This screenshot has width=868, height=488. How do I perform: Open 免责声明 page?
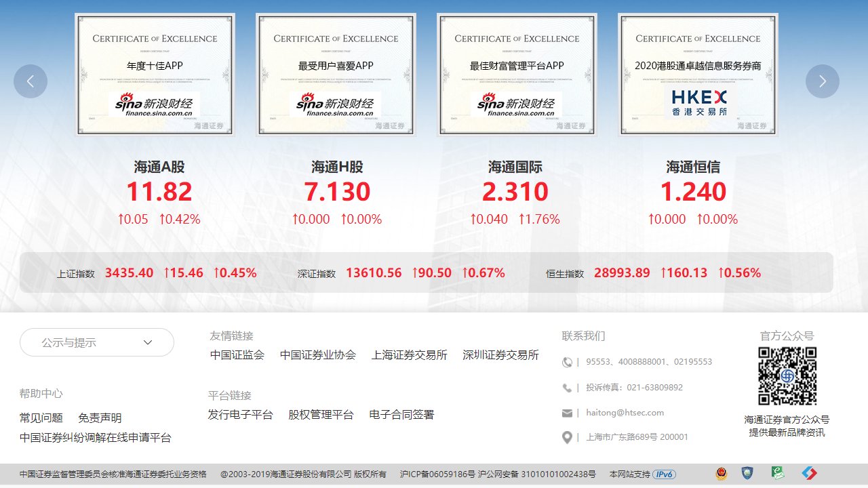pyautogui.click(x=100, y=418)
